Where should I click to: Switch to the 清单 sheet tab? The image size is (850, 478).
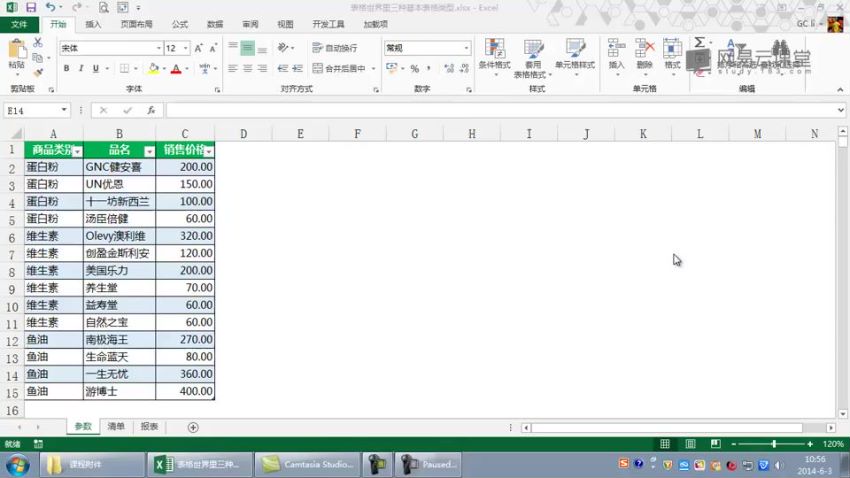(116, 427)
